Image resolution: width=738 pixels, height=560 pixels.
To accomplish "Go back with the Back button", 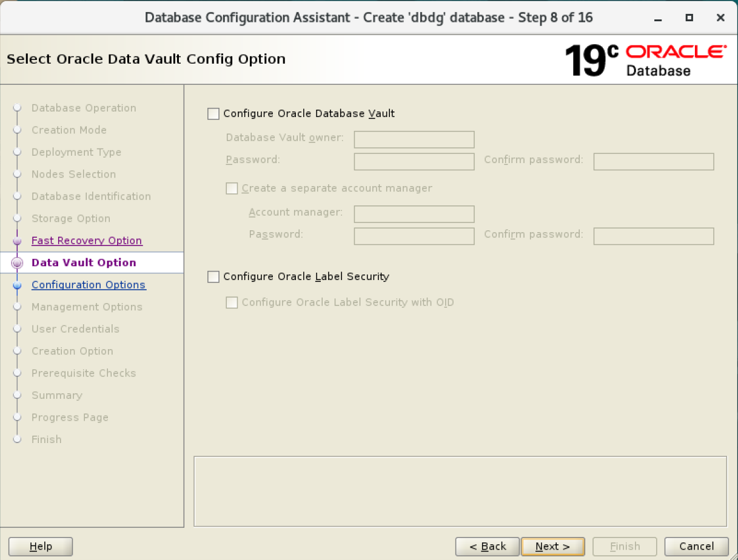I will pos(488,547).
